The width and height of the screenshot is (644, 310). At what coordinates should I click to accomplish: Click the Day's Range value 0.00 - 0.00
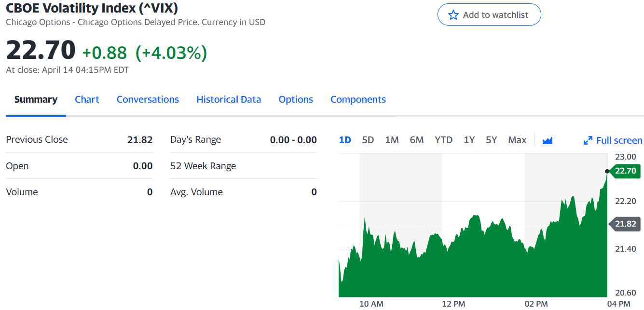point(293,140)
